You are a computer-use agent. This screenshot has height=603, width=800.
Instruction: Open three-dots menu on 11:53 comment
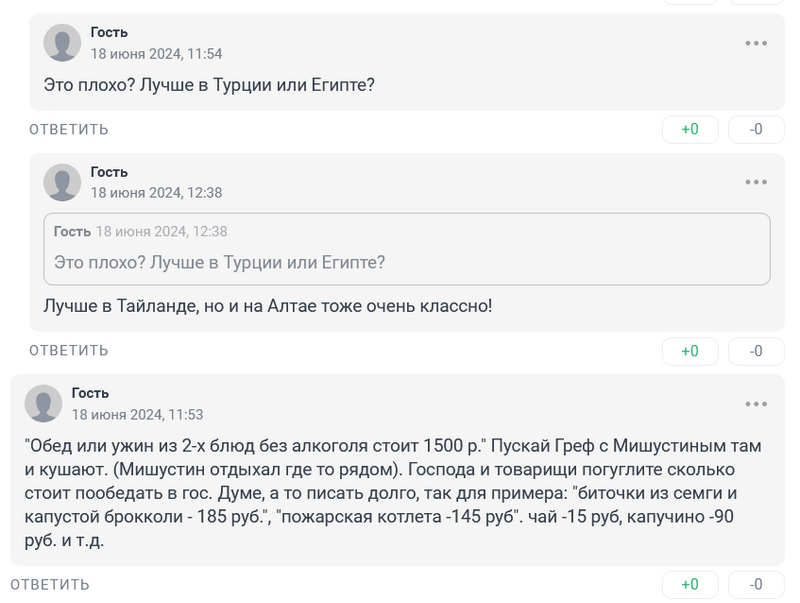(756, 403)
